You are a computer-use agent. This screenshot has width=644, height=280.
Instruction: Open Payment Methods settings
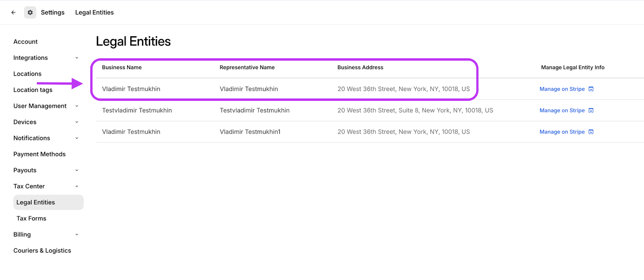point(39,154)
